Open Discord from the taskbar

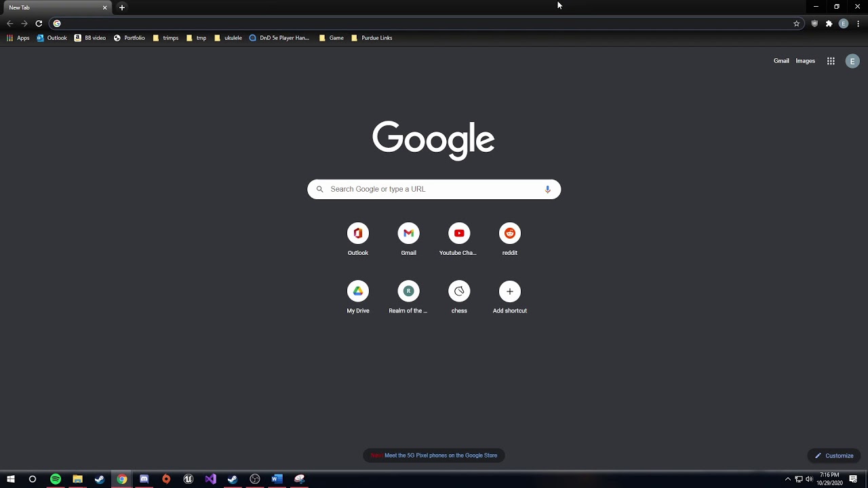pyautogui.click(x=144, y=479)
